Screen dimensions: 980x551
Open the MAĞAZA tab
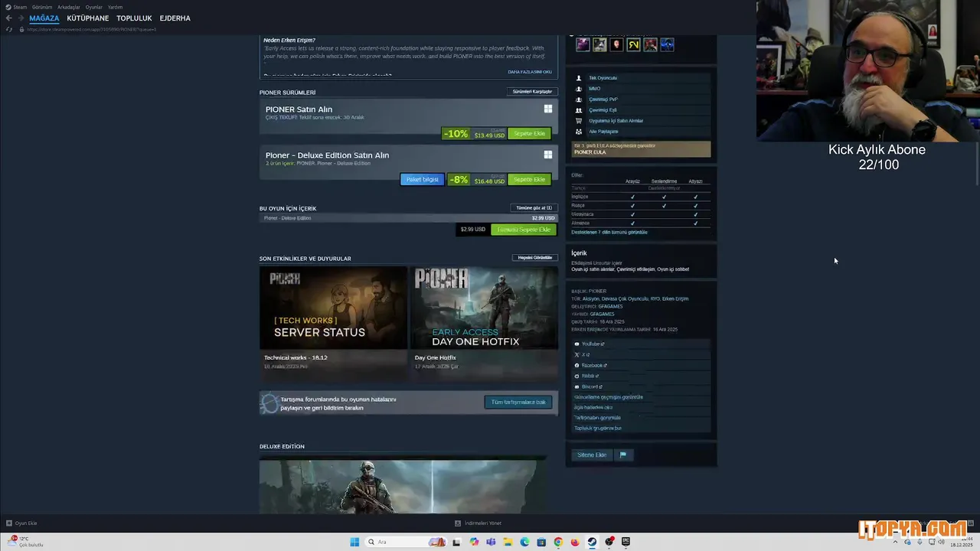[x=44, y=18]
